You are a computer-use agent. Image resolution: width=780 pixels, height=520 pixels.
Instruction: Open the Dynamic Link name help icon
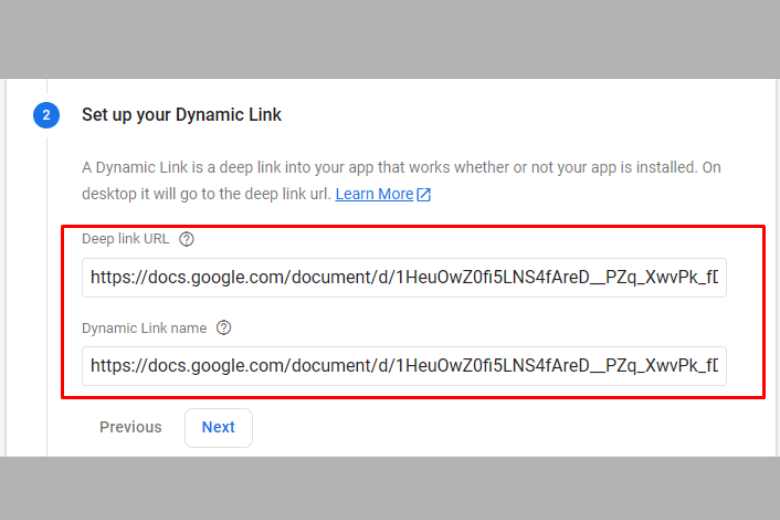(224, 328)
